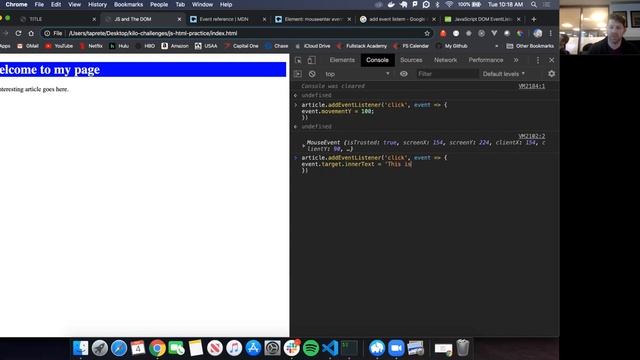This screenshot has width=640, height=360.
Task: Focus the console Filter field
Action: (x=447, y=74)
